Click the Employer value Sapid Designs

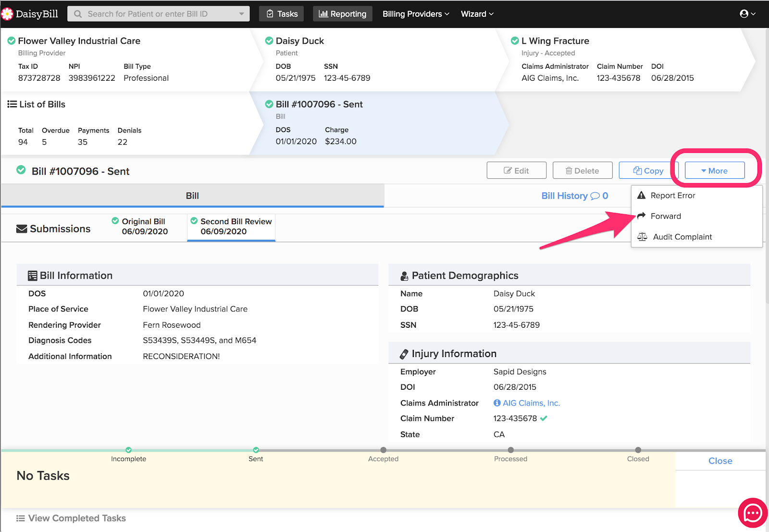(520, 371)
